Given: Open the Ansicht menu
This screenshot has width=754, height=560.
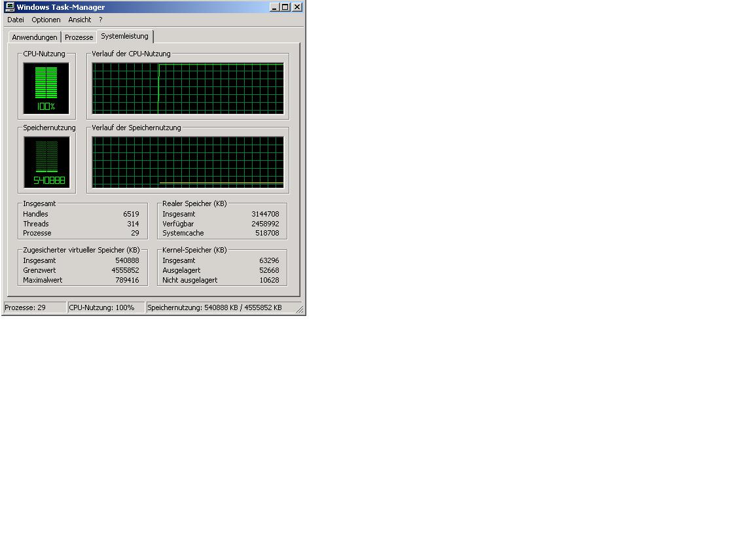Looking at the screenshot, I should click(x=80, y=20).
